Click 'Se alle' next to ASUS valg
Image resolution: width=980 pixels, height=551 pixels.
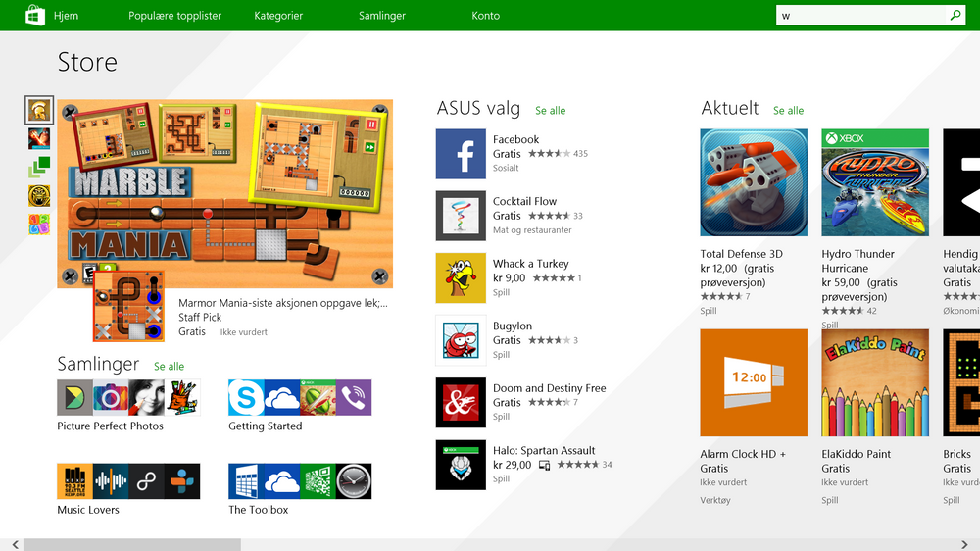click(550, 110)
